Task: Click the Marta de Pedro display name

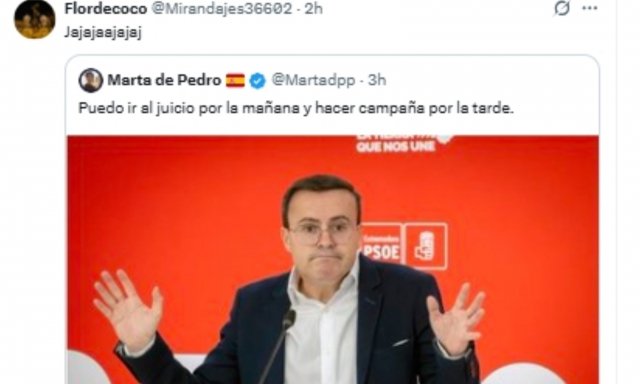Action: pyautogui.click(x=164, y=80)
